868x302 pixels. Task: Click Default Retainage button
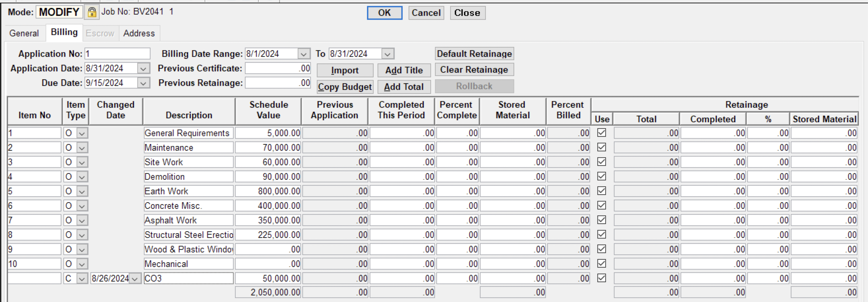click(475, 54)
